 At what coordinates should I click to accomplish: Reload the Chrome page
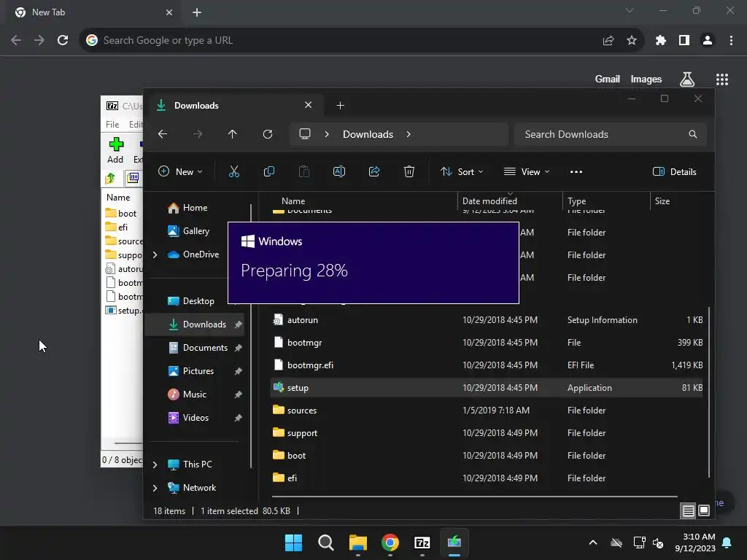(63, 41)
